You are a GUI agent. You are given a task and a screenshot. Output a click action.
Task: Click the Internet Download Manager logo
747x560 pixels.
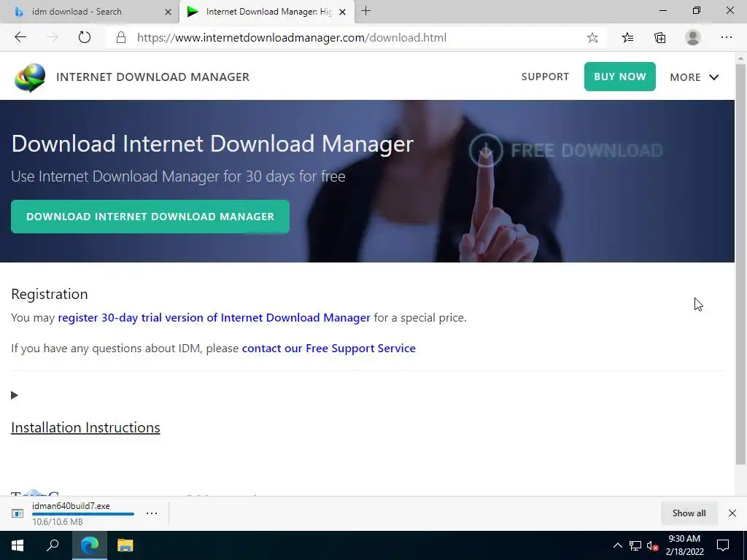[30, 77]
